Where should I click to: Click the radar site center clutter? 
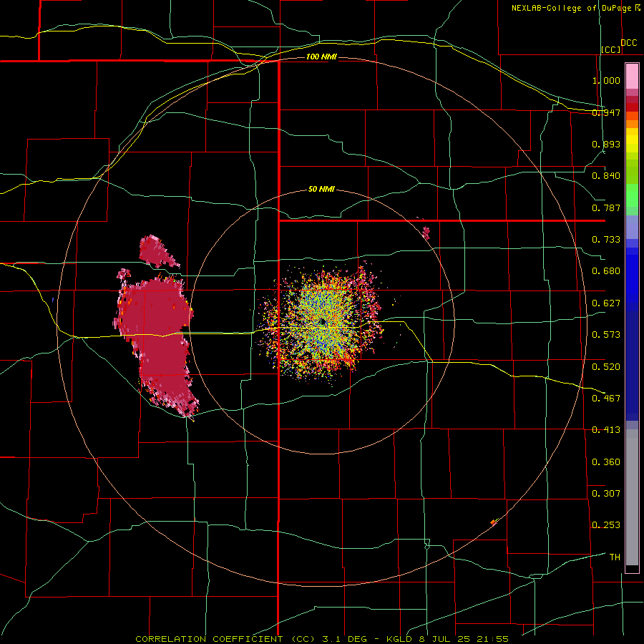pyautogui.click(x=321, y=323)
